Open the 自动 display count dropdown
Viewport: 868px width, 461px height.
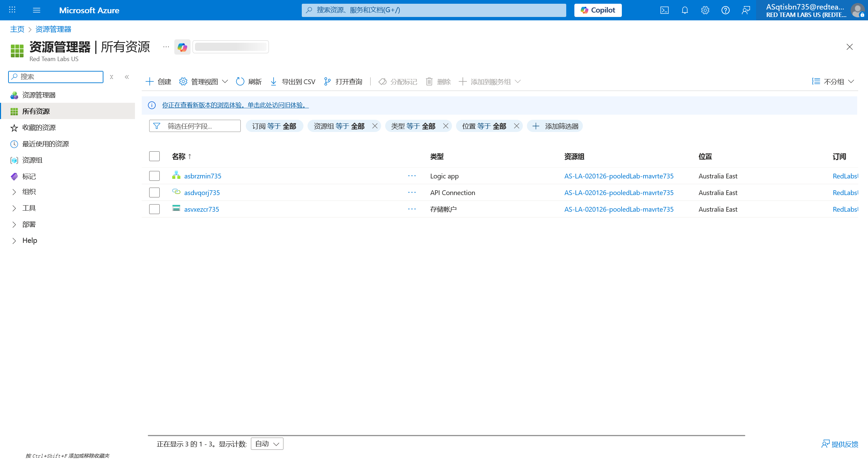click(x=267, y=444)
